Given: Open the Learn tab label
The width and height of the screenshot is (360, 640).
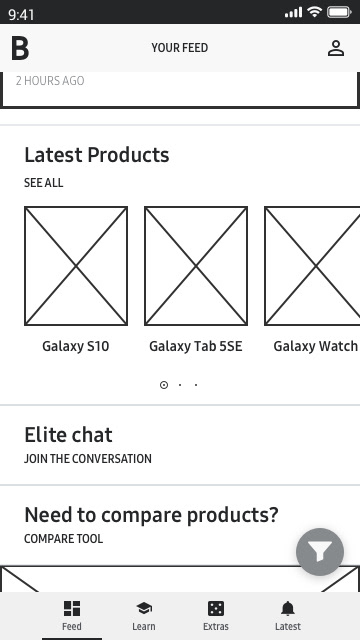Looking at the screenshot, I should [x=144, y=626].
